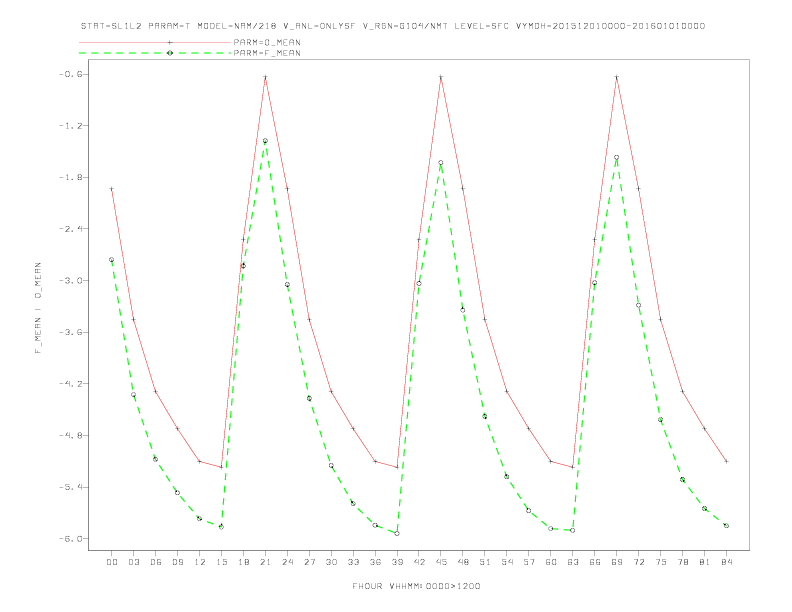792x612 pixels.
Task: Click x-axis tick label 03
Action: (x=133, y=562)
